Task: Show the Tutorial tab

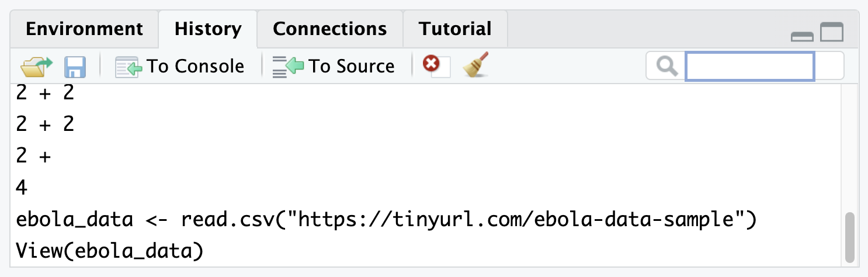Action: coord(455,29)
